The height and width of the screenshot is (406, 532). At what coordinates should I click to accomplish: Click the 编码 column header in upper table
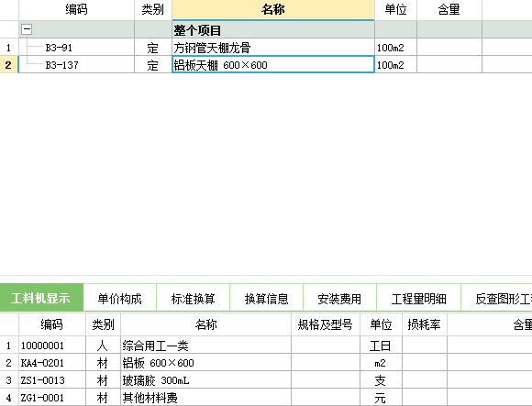[77, 10]
